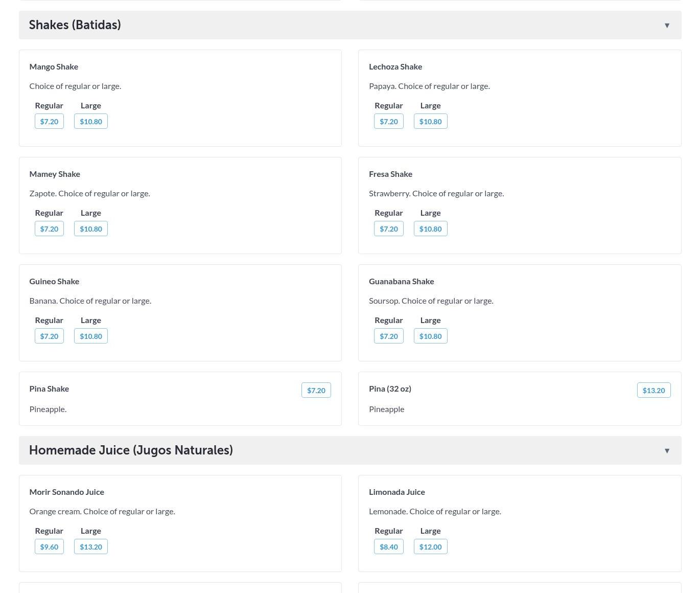Open the Guanabana Shake item title
The image size is (700, 593).
401,281
